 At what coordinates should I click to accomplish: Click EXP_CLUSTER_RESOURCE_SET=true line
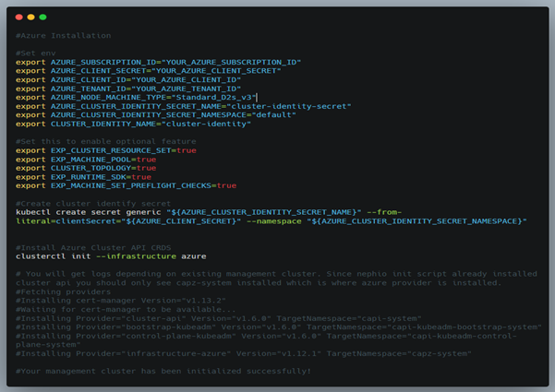point(106,150)
